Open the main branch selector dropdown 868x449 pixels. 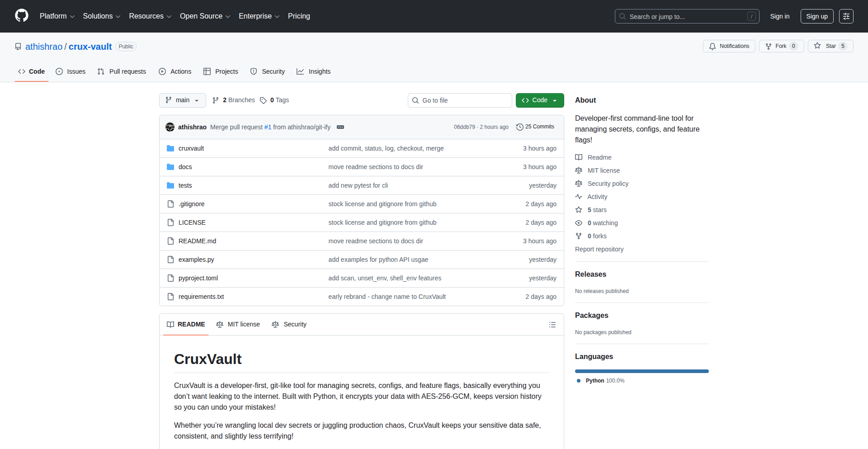(x=183, y=100)
